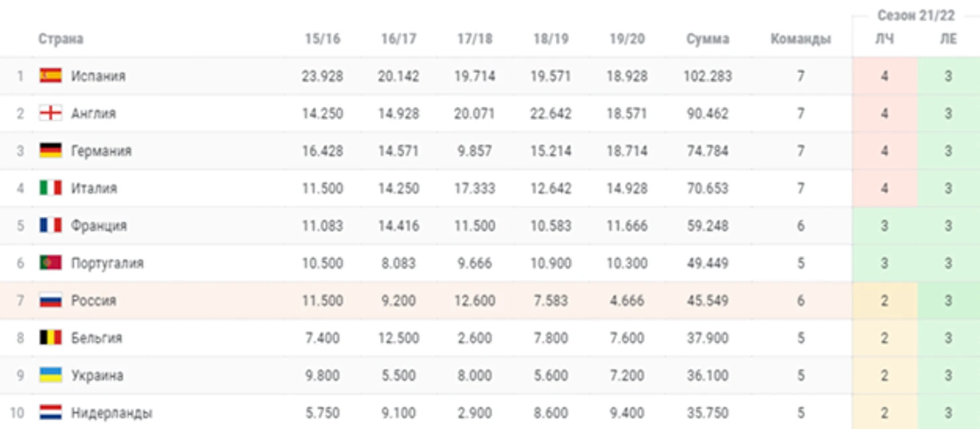
Task: Select the ЛЕ column under Сезон 21/22
Action: click(948, 39)
